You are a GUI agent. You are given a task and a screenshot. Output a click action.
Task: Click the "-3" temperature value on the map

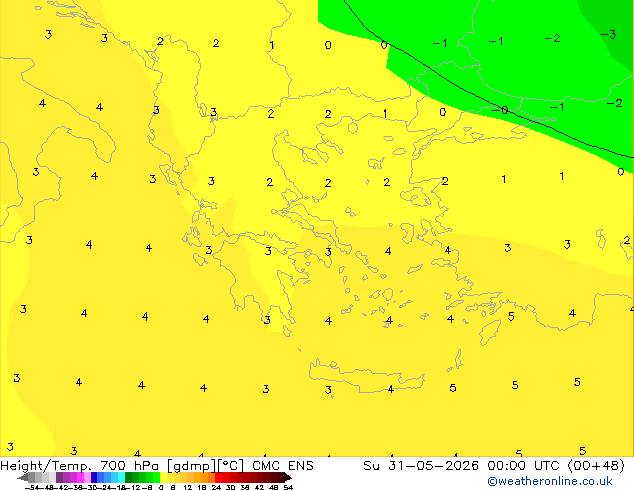coord(608,35)
